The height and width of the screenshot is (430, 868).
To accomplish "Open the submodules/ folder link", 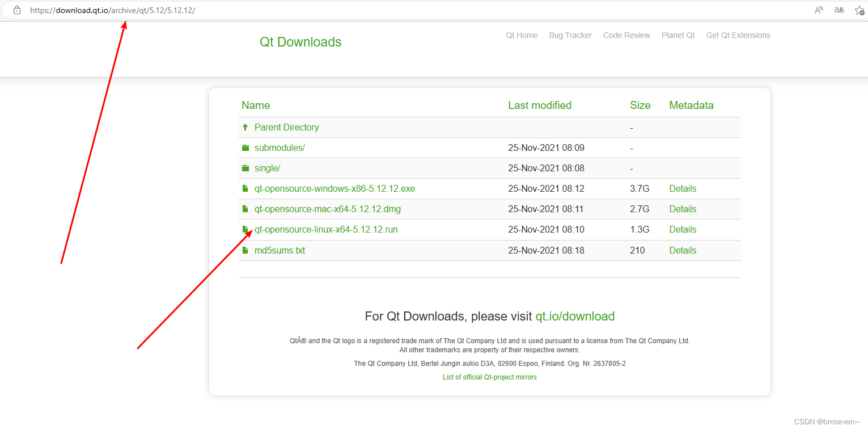I will [x=280, y=147].
